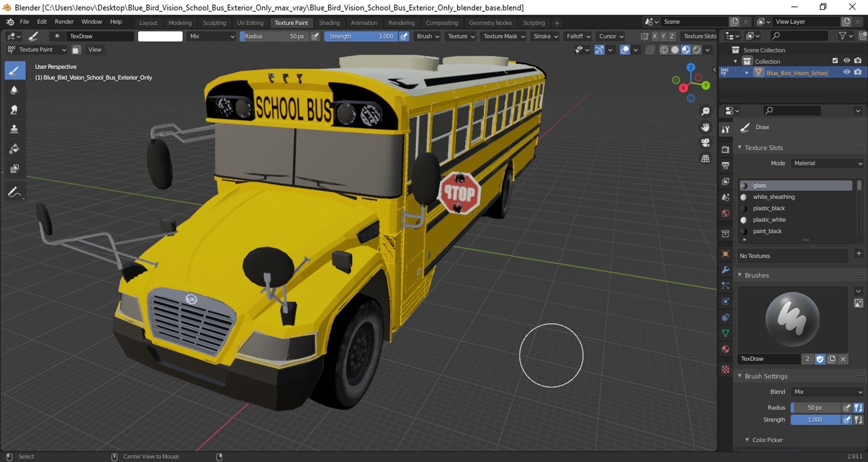868x462 pixels.
Task: Switch to the Shading workspace tab
Action: click(x=329, y=23)
